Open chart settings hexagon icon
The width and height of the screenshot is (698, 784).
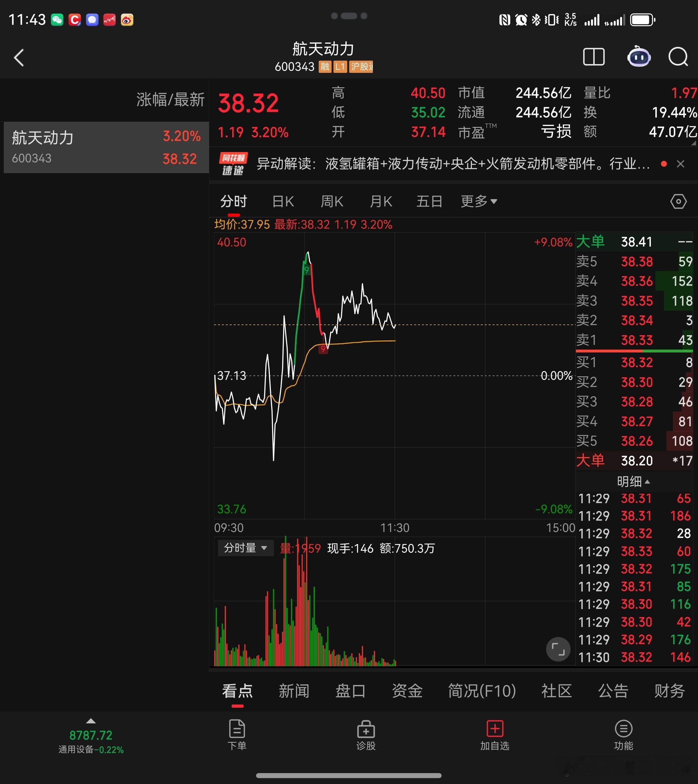pyautogui.click(x=678, y=201)
